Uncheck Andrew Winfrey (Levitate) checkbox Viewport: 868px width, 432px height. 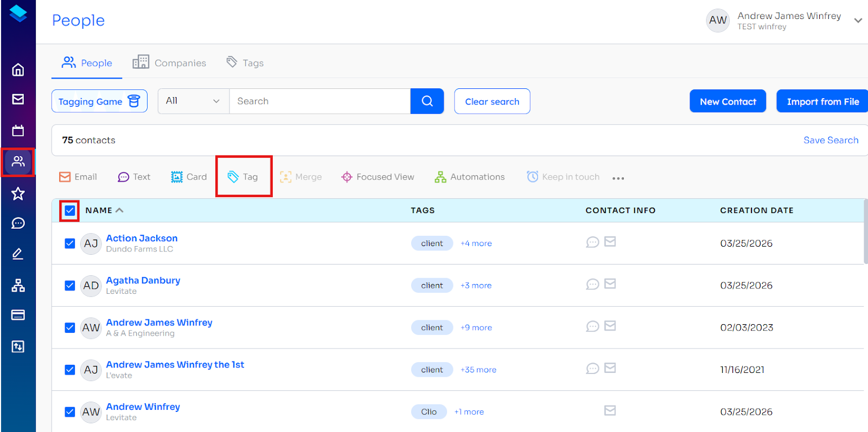70,412
